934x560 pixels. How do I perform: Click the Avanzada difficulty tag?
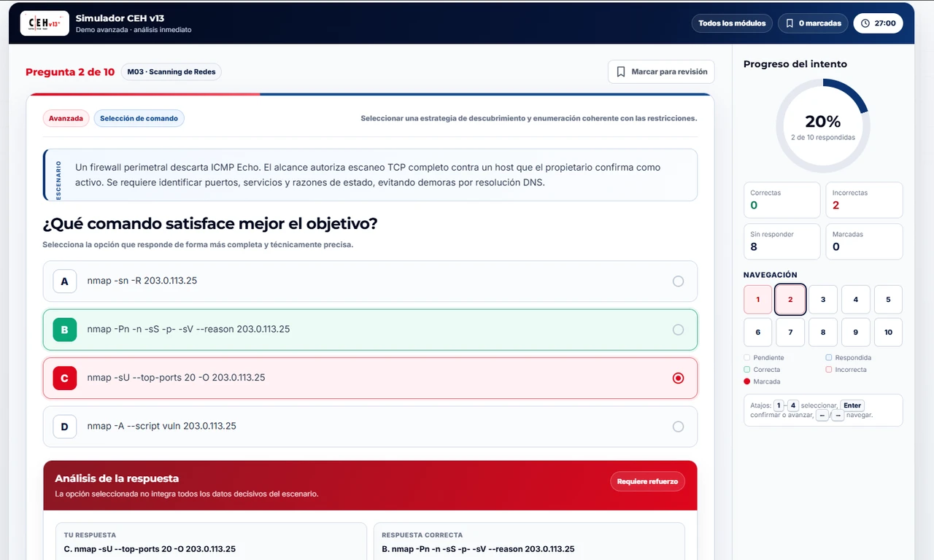point(66,118)
